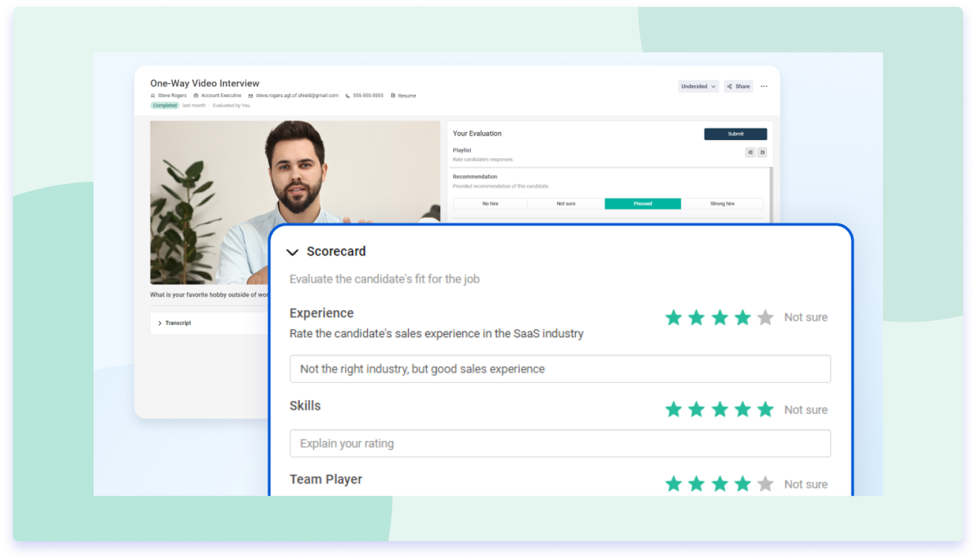Image resolution: width=976 pixels, height=560 pixels.
Task: Mark Team Player rating as Not sure
Action: pyautogui.click(x=806, y=484)
